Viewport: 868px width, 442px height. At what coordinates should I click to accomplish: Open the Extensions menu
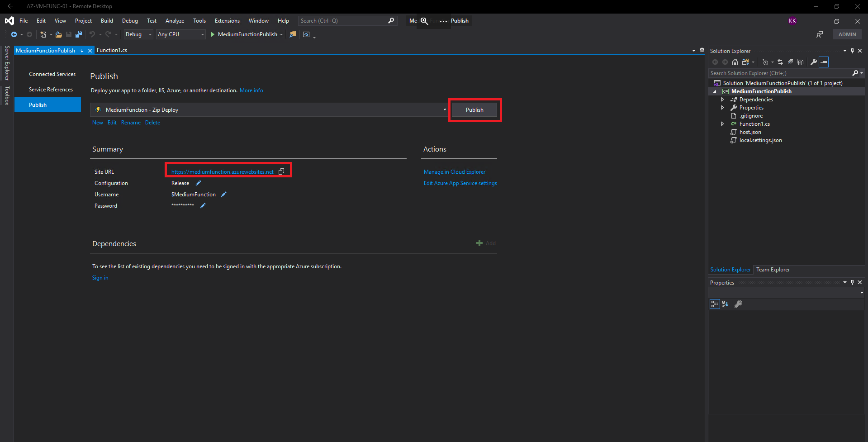pos(227,20)
